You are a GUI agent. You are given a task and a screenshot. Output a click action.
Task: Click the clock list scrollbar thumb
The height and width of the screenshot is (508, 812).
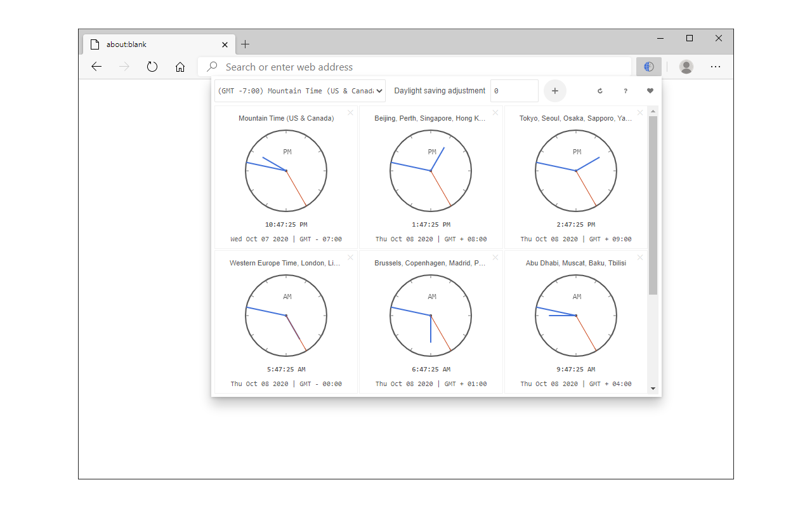[x=653, y=205]
